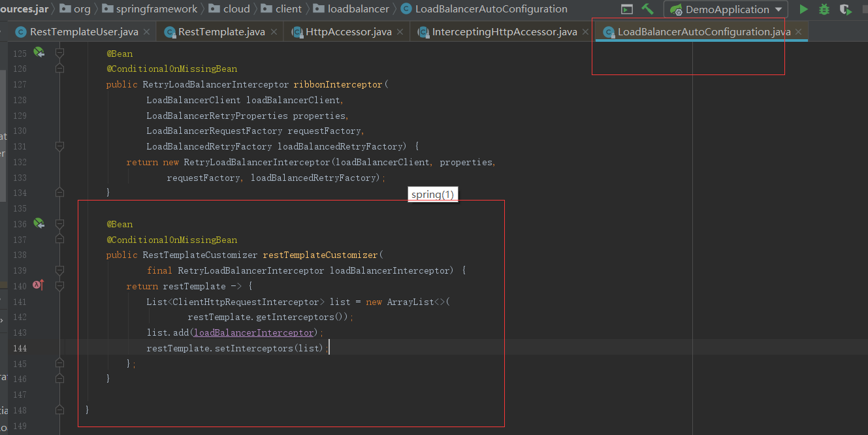Screen dimensions: 868x435
Task: Click the class icon on the RestTemplate.java tab
Action: (170, 32)
